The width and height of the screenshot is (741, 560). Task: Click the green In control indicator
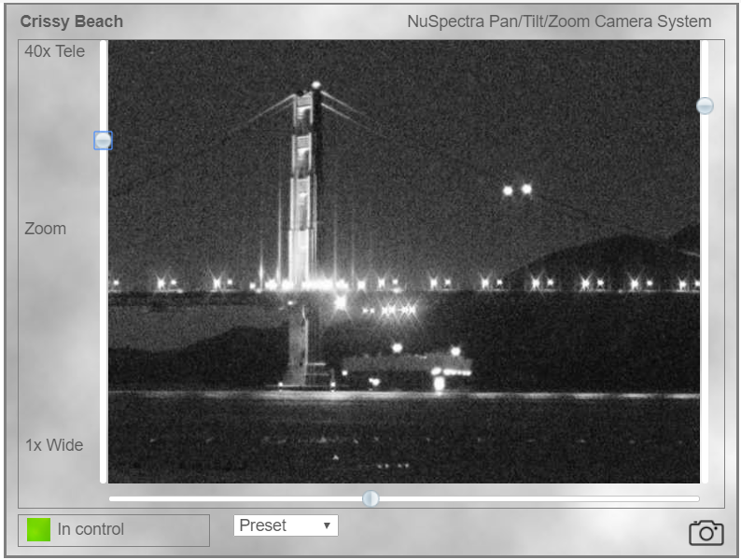click(39, 530)
